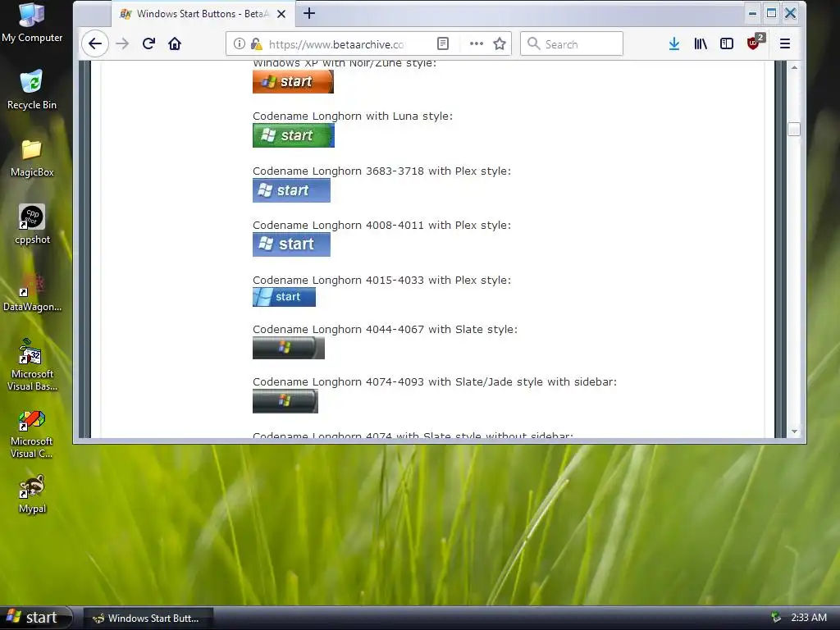The width and height of the screenshot is (840, 630).
Task: Select the My Computer desktop icon
Action: pyautogui.click(x=32, y=22)
